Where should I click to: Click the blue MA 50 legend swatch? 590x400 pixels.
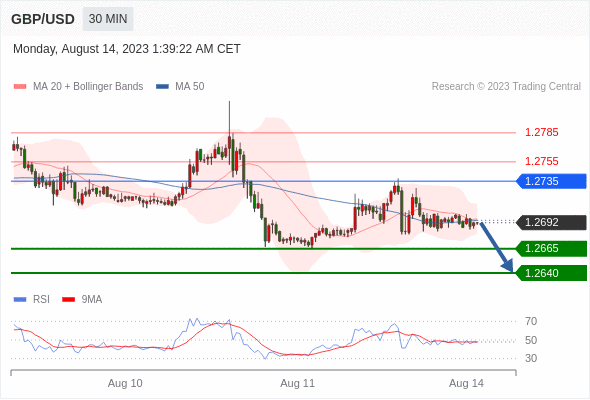[162, 87]
